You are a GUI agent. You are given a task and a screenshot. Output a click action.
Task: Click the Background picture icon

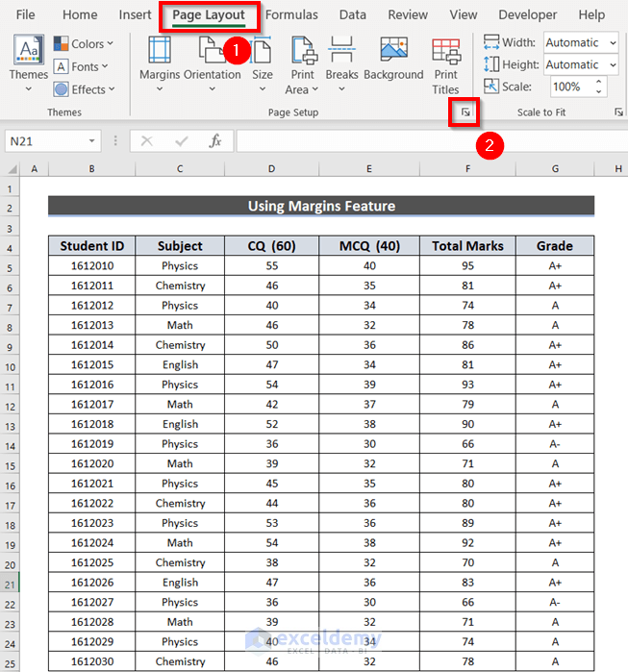[393, 50]
